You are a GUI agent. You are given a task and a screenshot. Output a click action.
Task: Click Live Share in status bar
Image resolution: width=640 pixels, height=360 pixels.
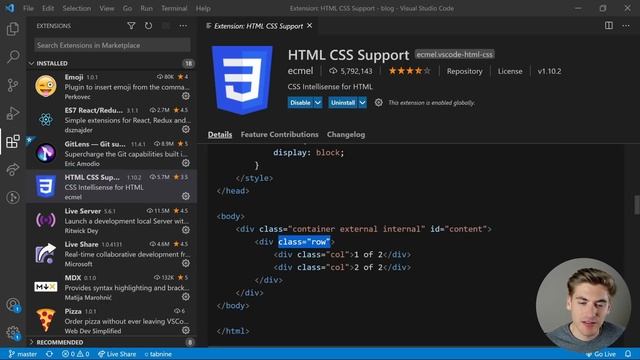tap(117, 354)
